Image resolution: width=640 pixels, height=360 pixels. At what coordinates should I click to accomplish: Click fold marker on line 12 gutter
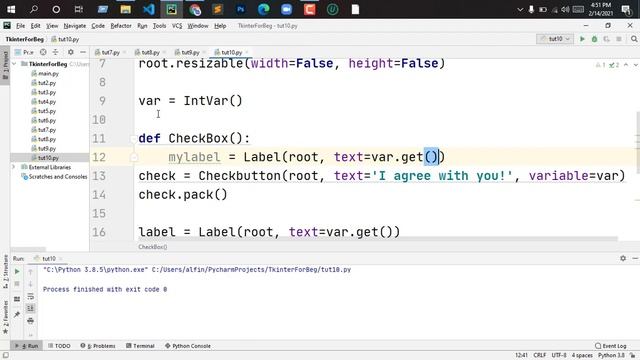point(133,157)
